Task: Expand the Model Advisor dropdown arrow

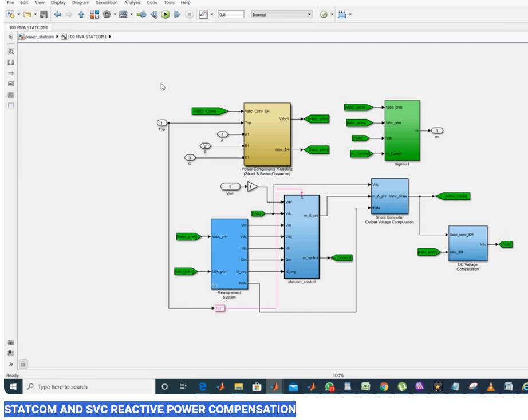Action: [332, 14]
